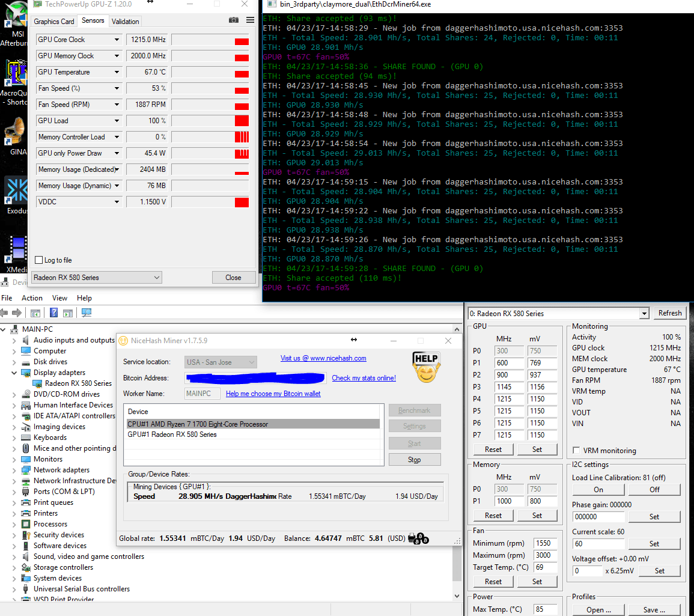The width and height of the screenshot is (694, 616).
Task: Click the Refresh button next to device dropdown
Action: point(669,313)
